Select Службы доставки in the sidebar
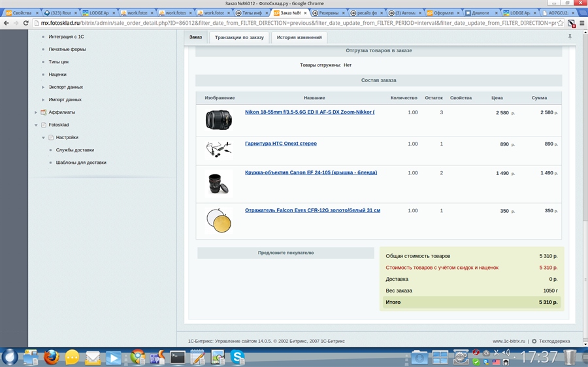Image resolution: width=588 pixels, height=367 pixels. tap(74, 150)
